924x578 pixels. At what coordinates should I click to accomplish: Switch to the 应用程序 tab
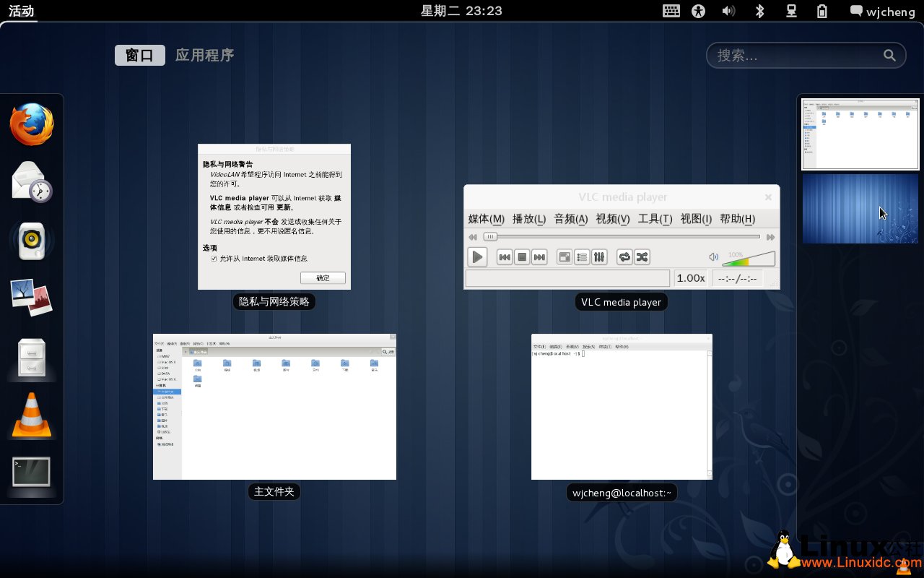[204, 56]
